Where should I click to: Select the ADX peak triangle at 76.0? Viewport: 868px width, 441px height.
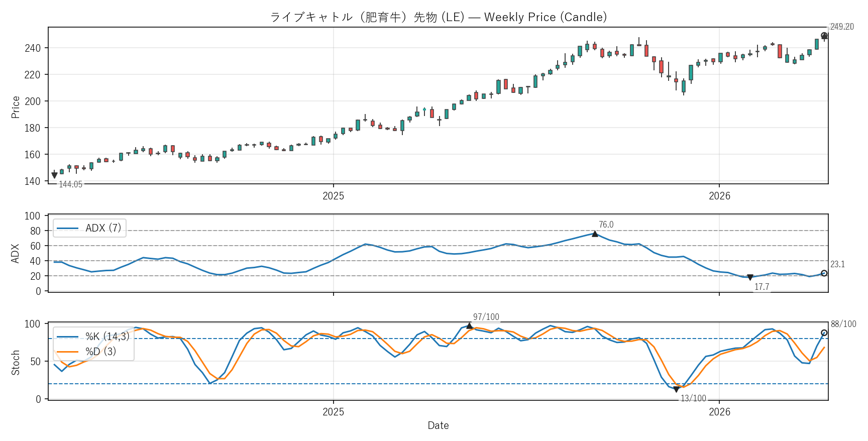(595, 234)
